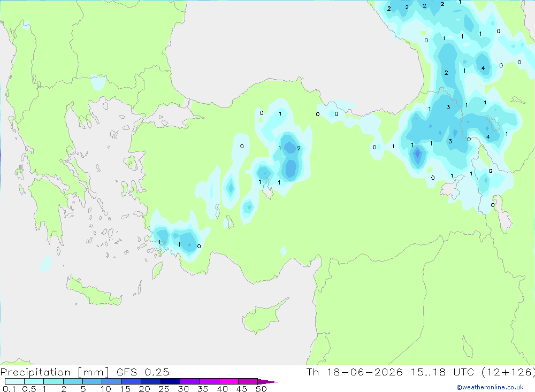Screen dimensions: 535x392
Task: Select the 2–5 mm legend color box
Action: 73,381
